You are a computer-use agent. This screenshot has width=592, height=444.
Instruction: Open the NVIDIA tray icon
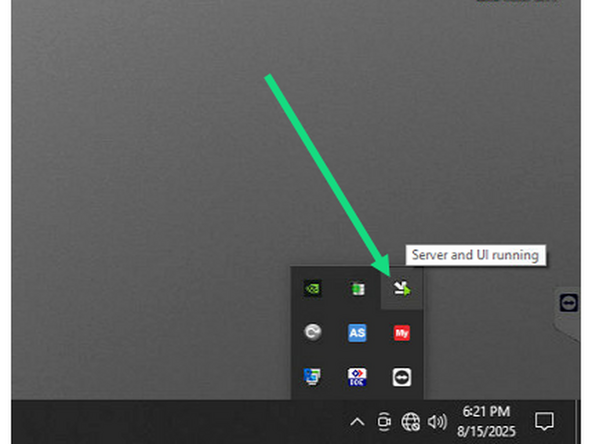pyautogui.click(x=313, y=289)
